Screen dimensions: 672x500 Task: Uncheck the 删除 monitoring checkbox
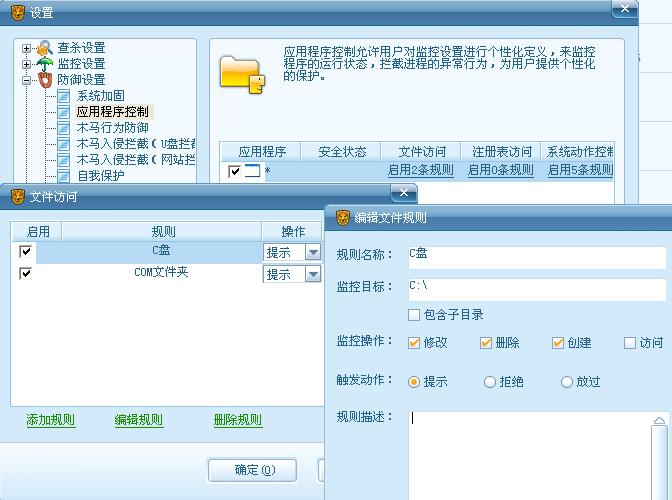pyautogui.click(x=486, y=343)
